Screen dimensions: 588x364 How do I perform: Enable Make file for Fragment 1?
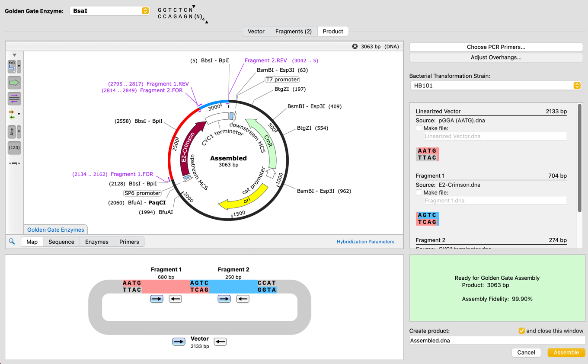coord(419,192)
